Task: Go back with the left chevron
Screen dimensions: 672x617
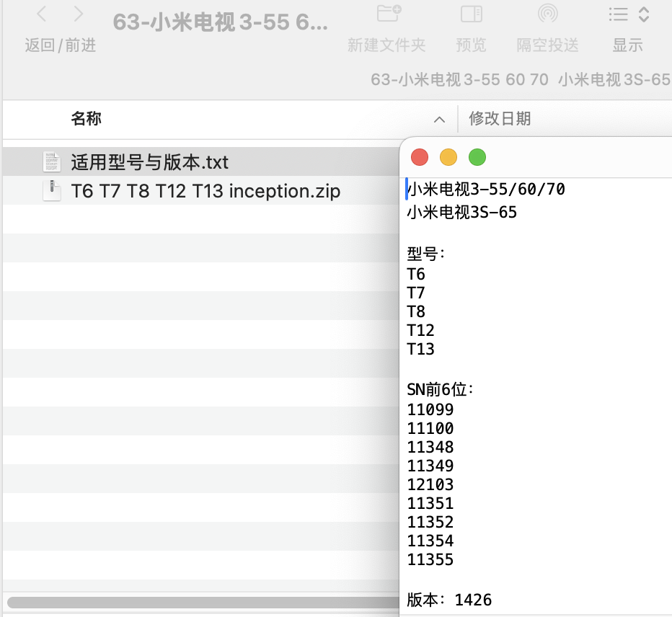Action: [x=42, y=14]
